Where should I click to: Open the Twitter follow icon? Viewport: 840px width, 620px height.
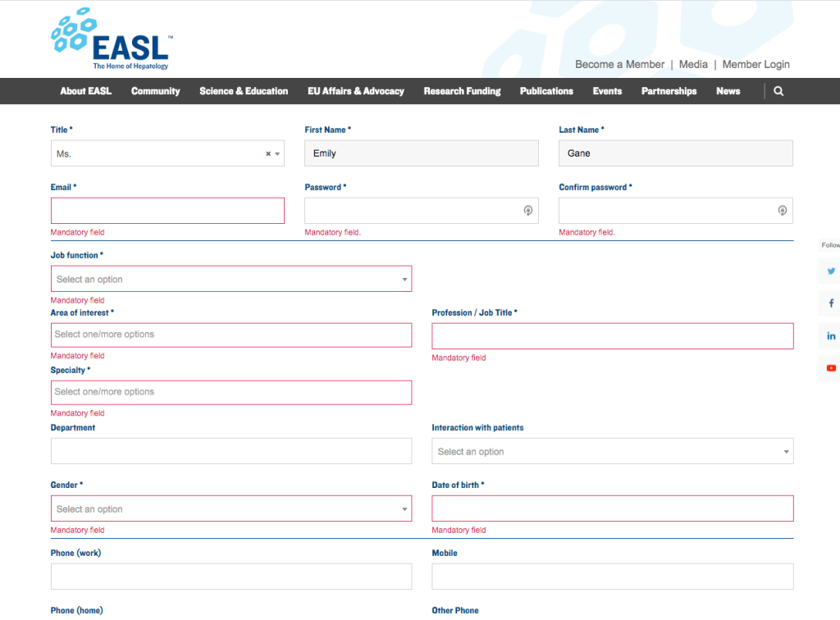tap(830, 271)
